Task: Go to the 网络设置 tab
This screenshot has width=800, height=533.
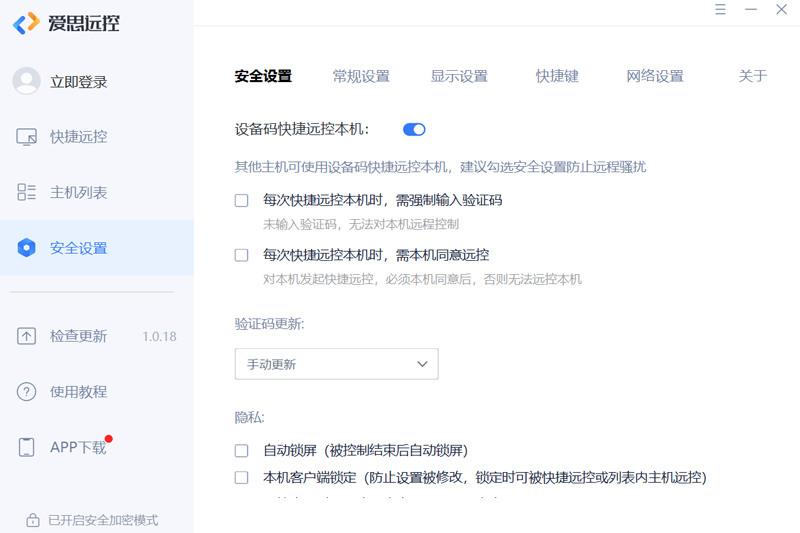Action: pyautogui.click(x=655, y=76)
